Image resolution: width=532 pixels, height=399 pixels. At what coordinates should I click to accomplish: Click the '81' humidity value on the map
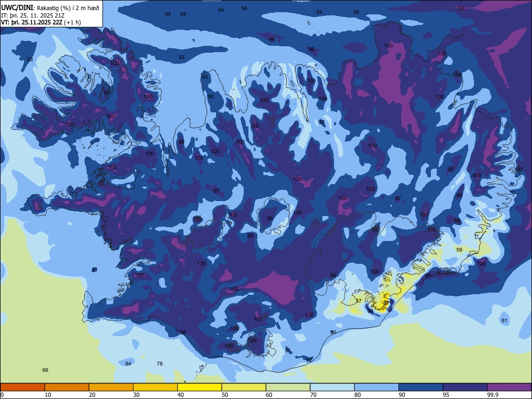click(x=504, y=320)
